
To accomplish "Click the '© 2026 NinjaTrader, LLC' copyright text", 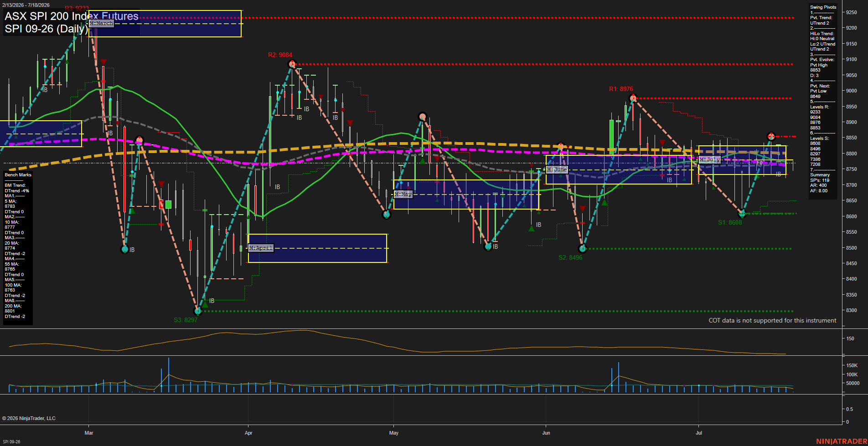I will pos(29,418).
